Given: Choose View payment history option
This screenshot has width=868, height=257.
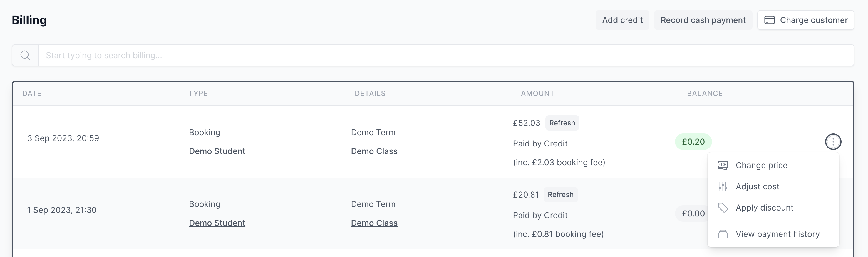Looking at the screenshot, I should [x=777, y=234].
